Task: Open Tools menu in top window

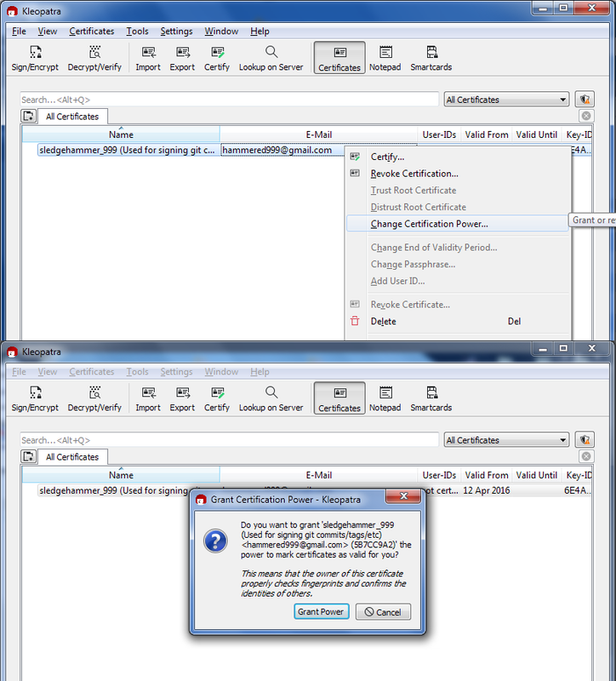Action: coord(137,31)
